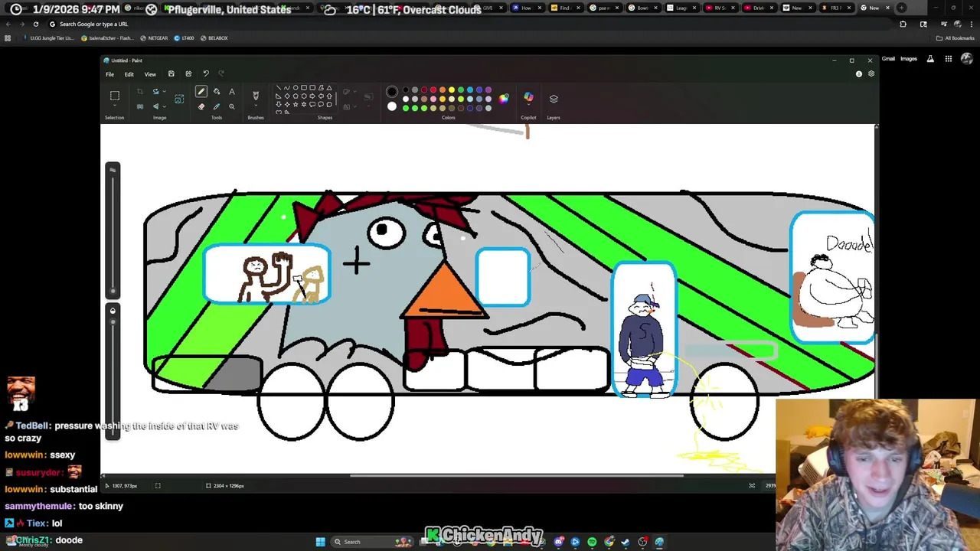Open the Edit colors wheel

click(x=503, y=99)
